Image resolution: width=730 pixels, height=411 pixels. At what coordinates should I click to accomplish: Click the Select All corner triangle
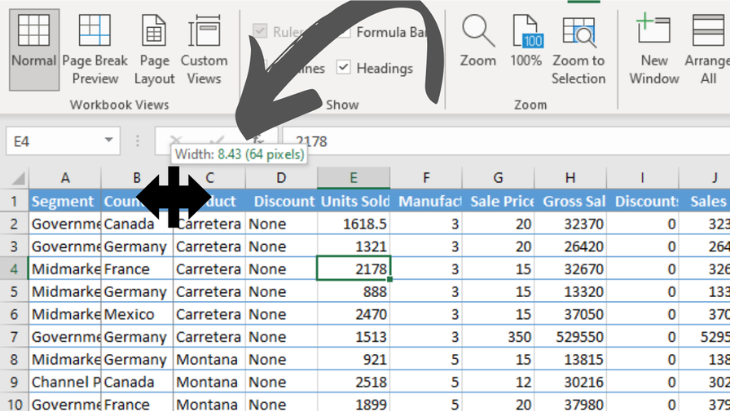[x=18, y=178]
